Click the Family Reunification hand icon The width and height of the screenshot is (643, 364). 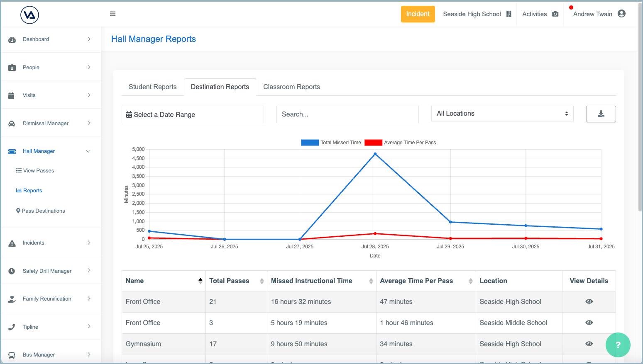tap(12, 299)
